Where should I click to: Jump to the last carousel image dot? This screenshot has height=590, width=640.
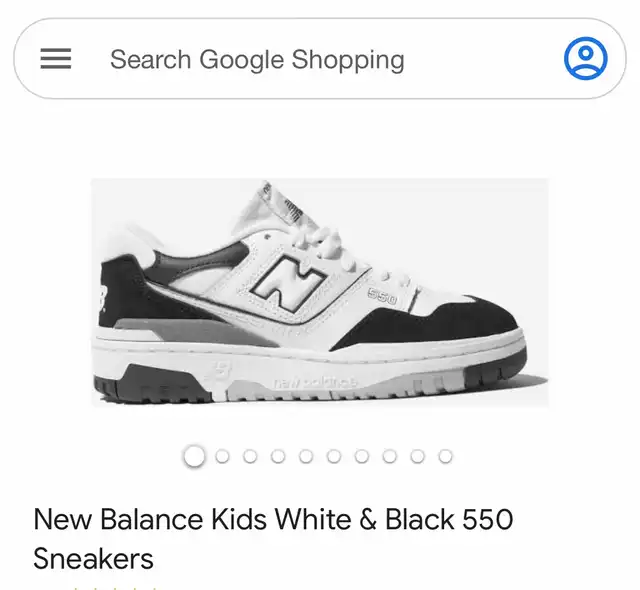click(446, 457)
